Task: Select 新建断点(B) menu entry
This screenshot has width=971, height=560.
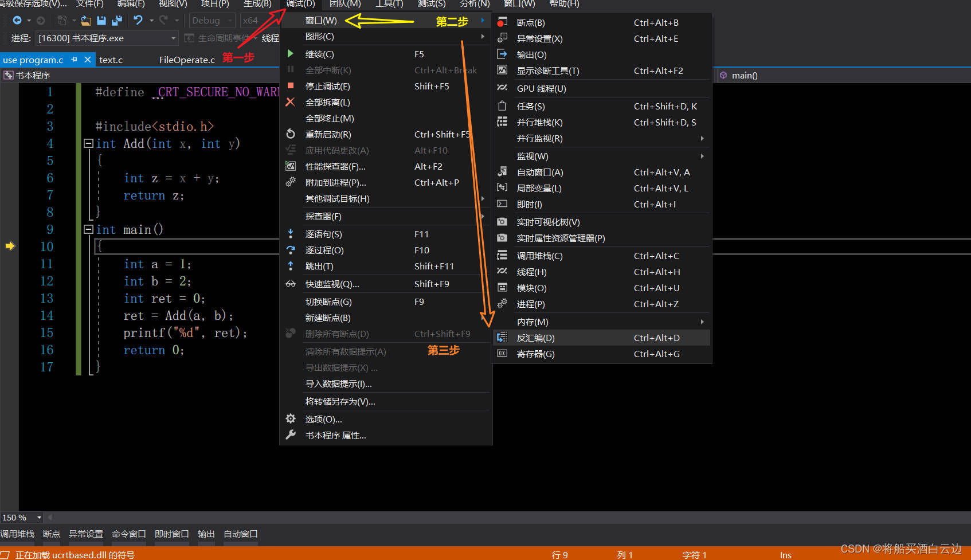Action: tap(386, 318)
